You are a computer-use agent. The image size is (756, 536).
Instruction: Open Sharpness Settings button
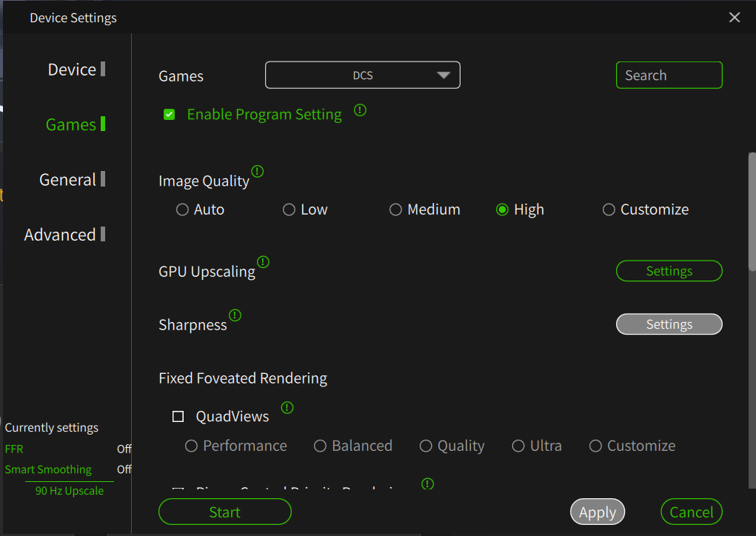tap(669, 324)
